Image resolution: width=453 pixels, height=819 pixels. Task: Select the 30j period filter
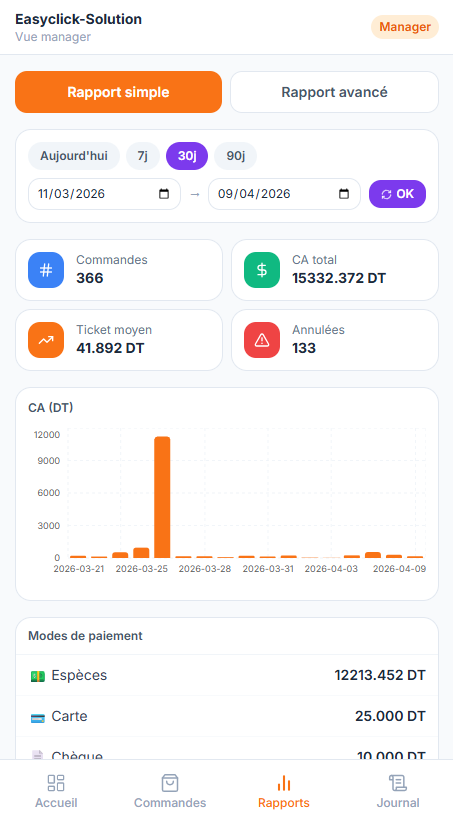(x=187, y=156)
